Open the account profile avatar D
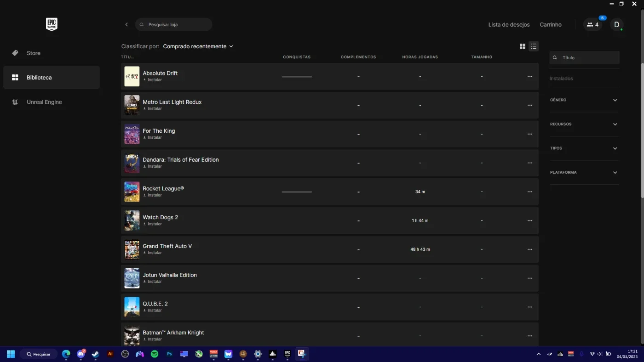The image size is (644, 362). (x=617, y=25)
